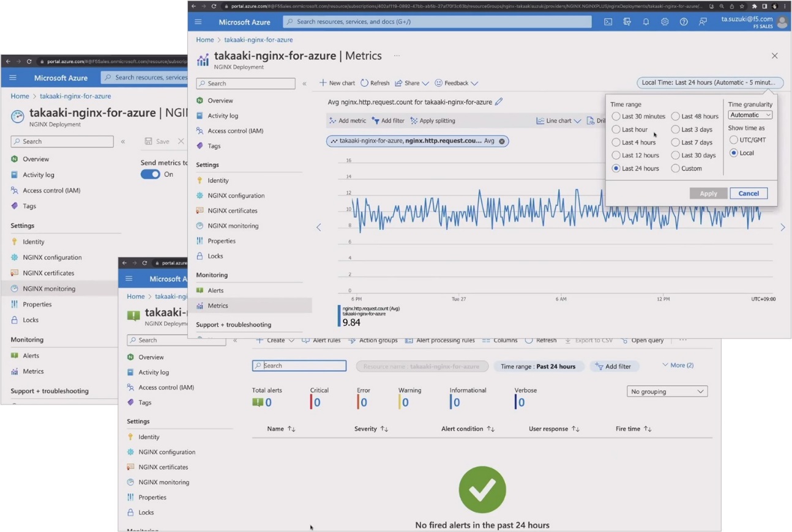Screen dimensions: 792x532
Task: Reload the page in the Metrics window browser bar
Action: (214, 6)
